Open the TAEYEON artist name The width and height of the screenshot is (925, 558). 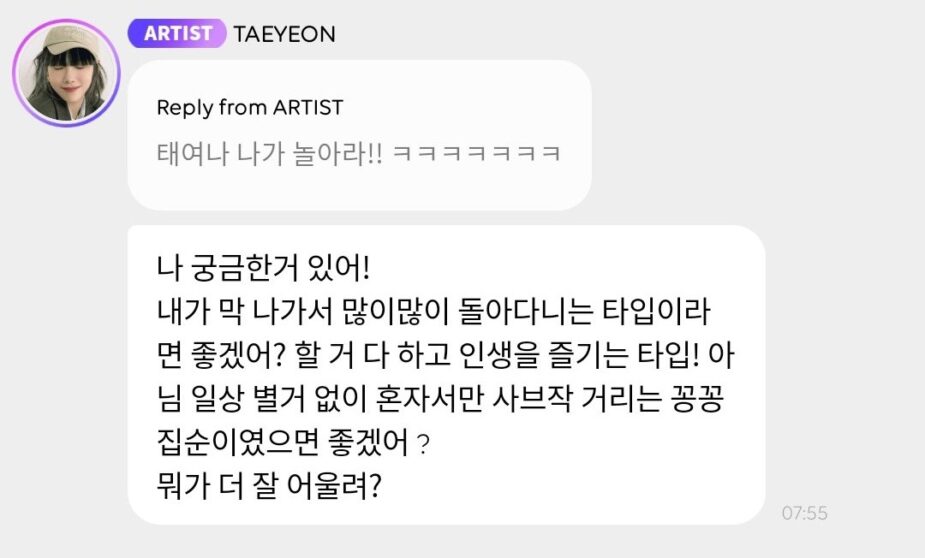pyautogui.click(x=284, y=34)
